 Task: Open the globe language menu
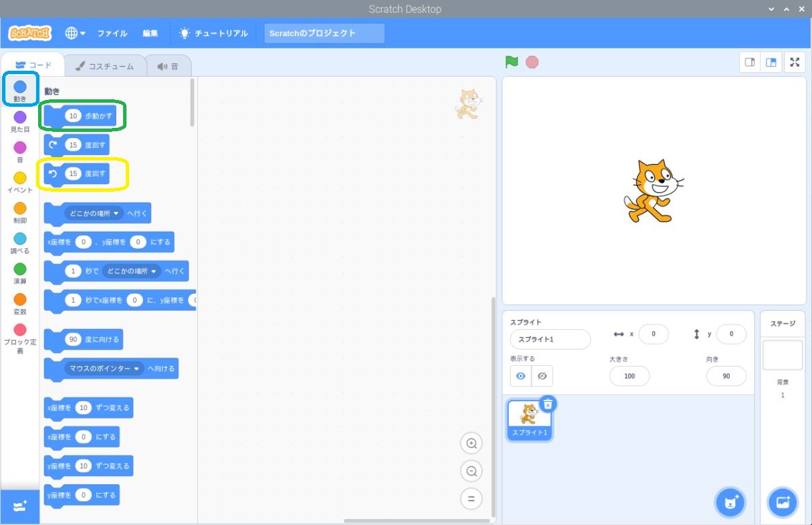coord(75,33)
